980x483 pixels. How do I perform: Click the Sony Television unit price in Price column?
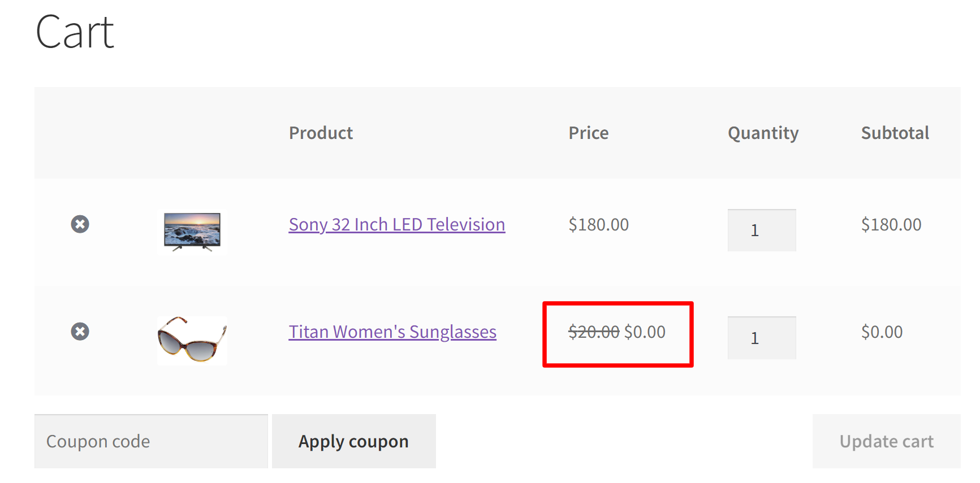click(x=598, y=225)
